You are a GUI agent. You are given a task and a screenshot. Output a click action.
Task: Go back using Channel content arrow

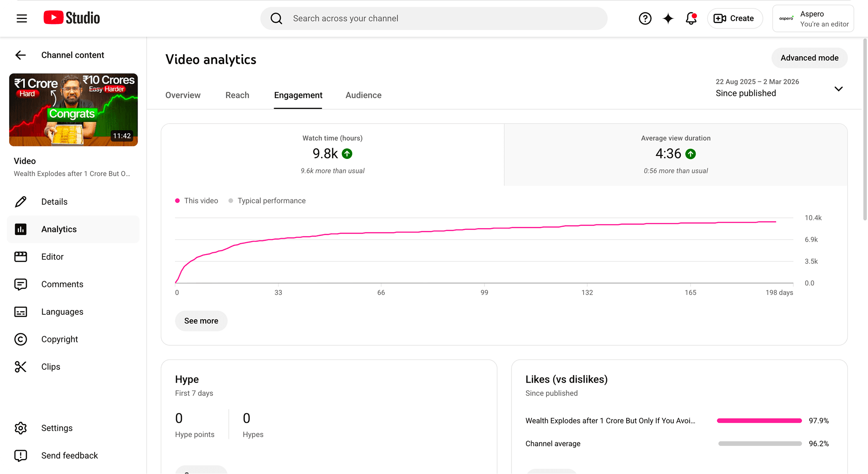pyautogui.click(x=20, y=55)
